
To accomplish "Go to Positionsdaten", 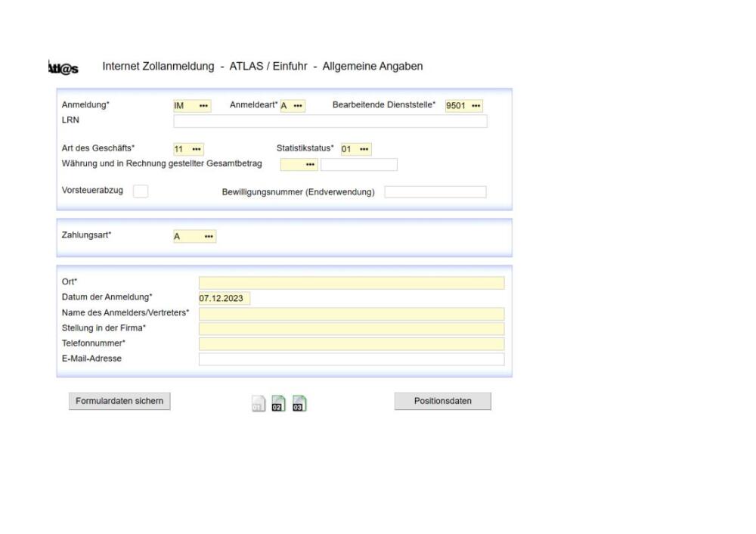I will pos(442,401).
